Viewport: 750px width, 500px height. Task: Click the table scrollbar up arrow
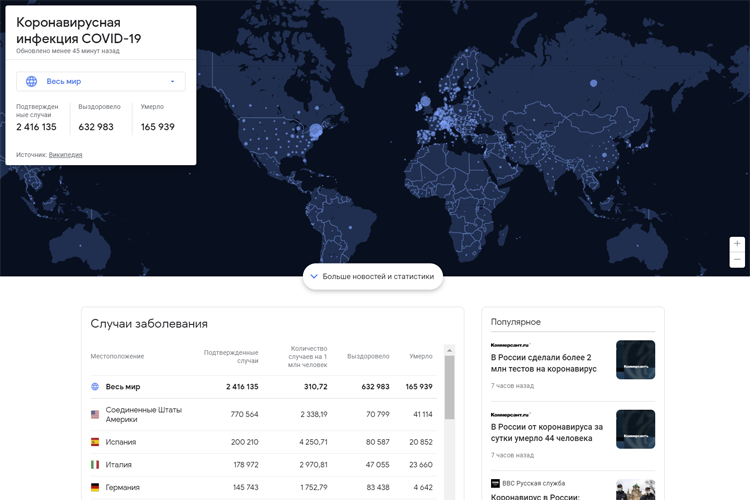(x=450, y=350)
